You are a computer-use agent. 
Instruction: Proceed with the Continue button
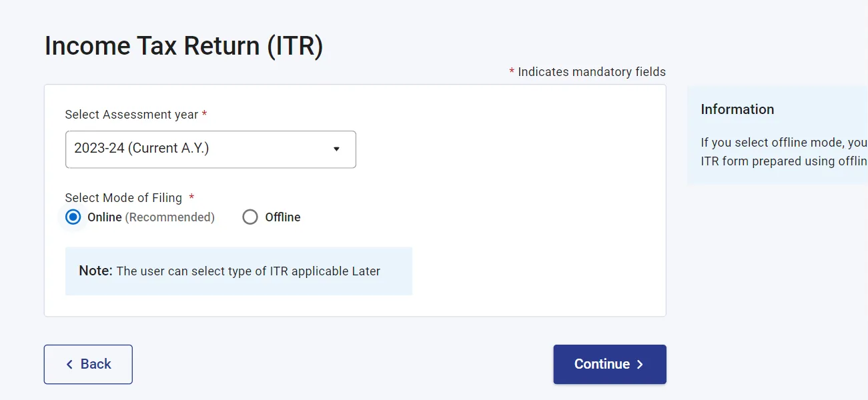click(610, 364)
